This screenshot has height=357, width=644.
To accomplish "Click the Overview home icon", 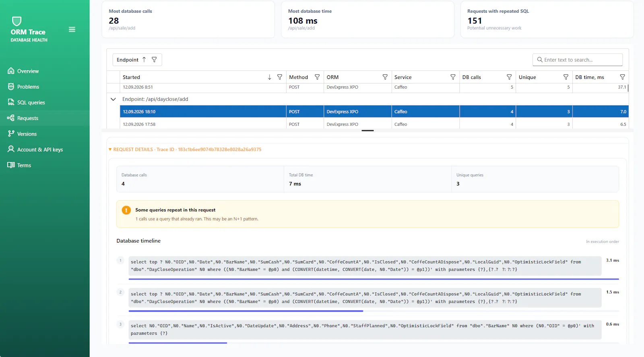I will coord(11,71).
